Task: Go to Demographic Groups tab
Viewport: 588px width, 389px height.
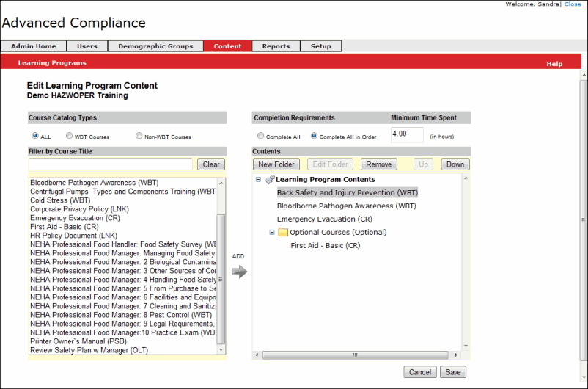Action: (x=155, y=46)
